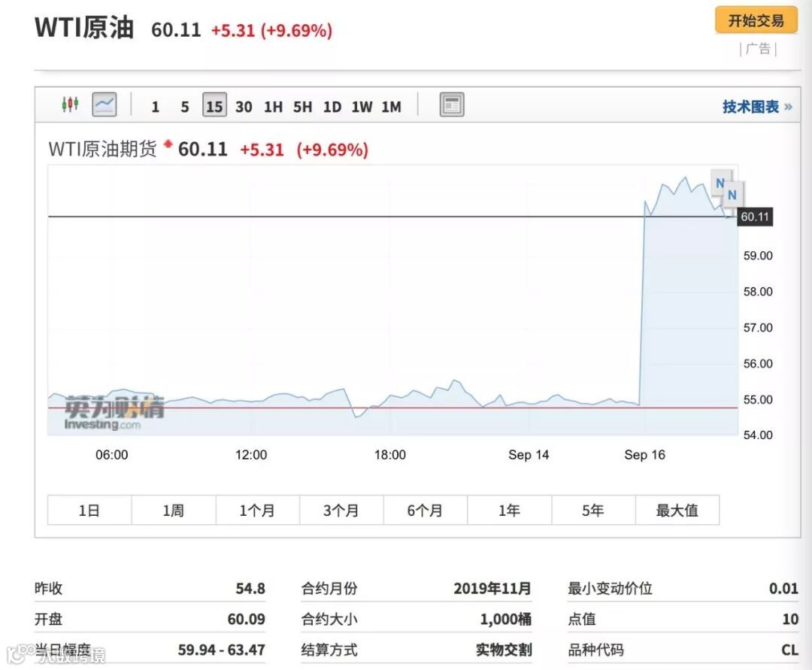Open the news layout icon in toolbar
The height and width of the screenshot is (670, 812).
pyautogui.click(x=452, y=105)
